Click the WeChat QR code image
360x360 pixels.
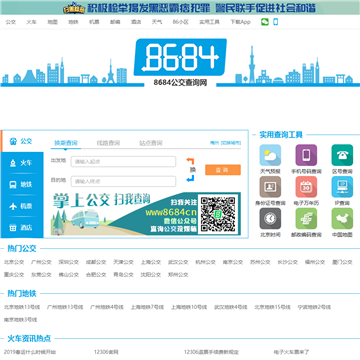(218, 214)
